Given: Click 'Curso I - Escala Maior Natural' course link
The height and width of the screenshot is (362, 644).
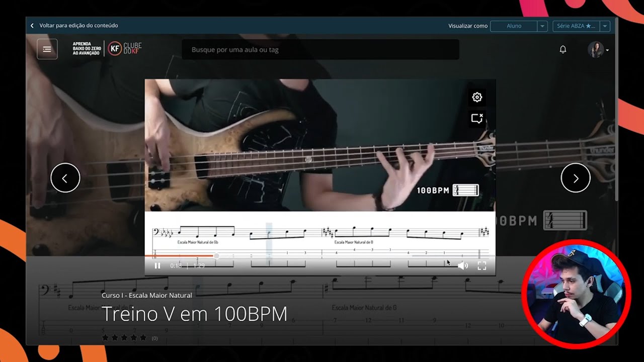Looking at the screenshot, I should coord(146,295).
